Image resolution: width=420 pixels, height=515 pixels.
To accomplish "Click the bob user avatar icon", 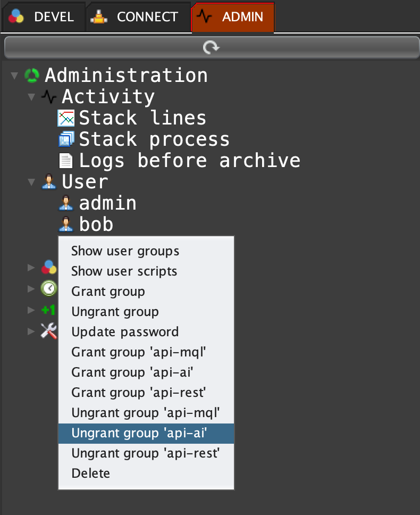I will point(66,225).
